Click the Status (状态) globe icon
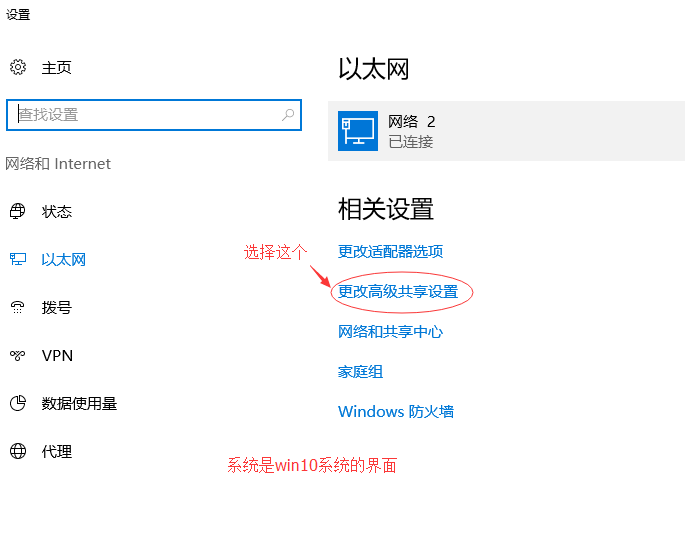The image size is (685, 558). [17, 211]
